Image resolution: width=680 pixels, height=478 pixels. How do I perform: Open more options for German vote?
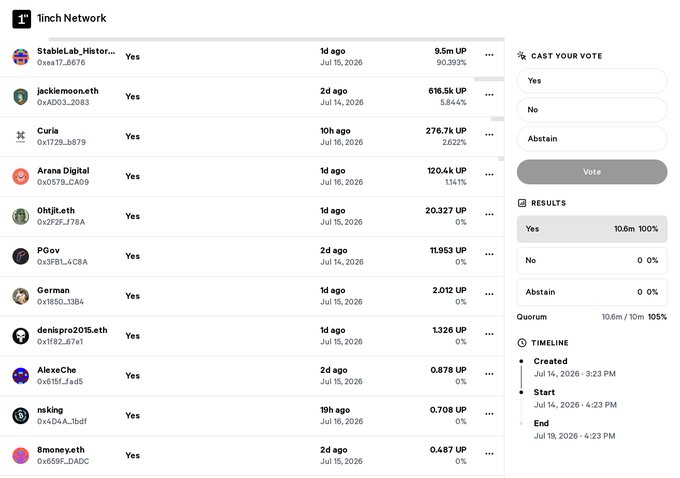tap(489, 295)
